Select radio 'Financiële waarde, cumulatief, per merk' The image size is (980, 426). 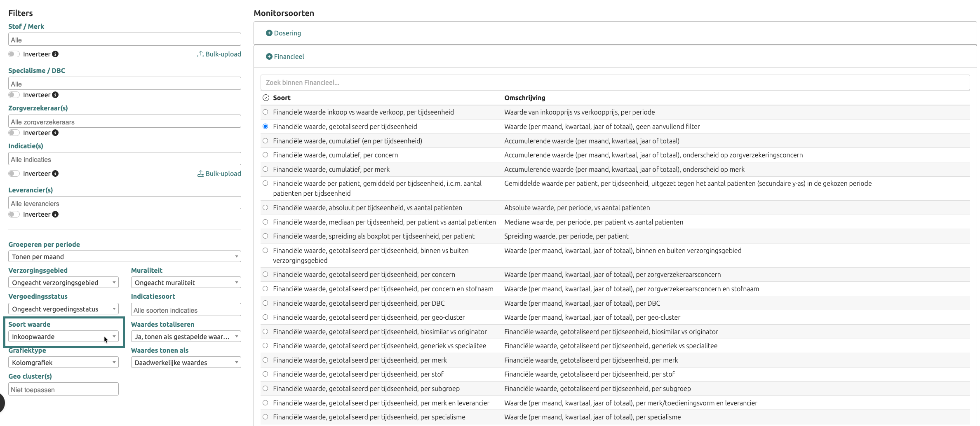tap(266, 169)
